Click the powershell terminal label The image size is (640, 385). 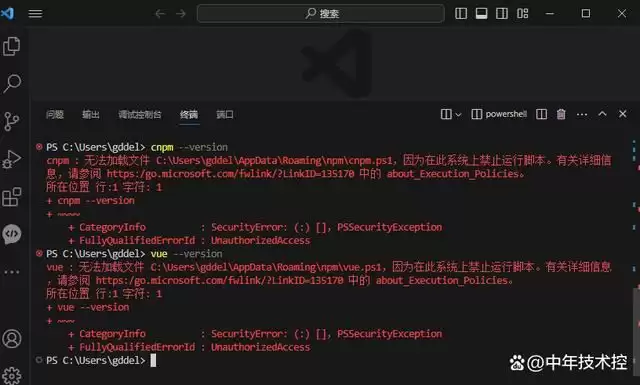pos(506,114)
